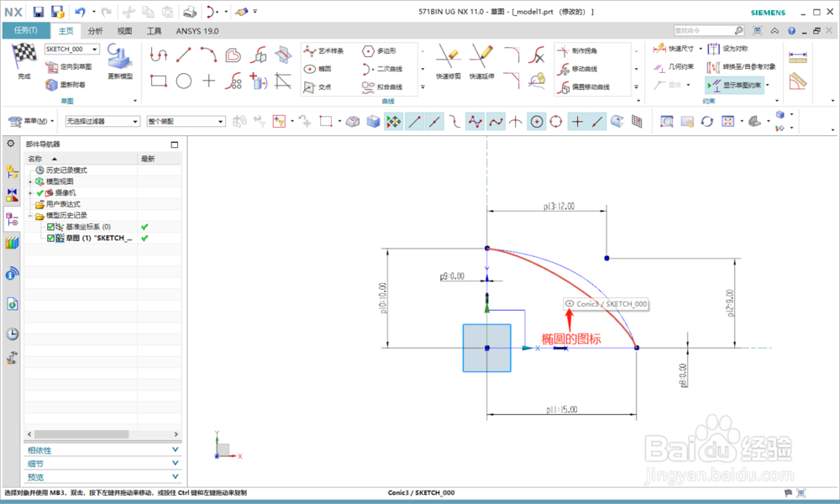Click 设为对称 make symmetric tool
The height and width of the screenshot is (504, 840).
(x=727, y=49)
